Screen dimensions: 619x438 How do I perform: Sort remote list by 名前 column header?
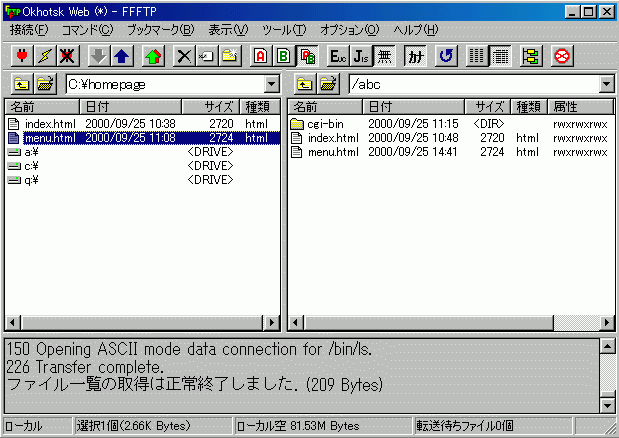pos(325,107)
